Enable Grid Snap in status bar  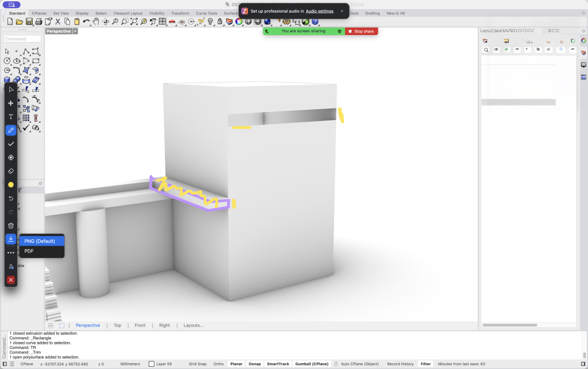198,364
